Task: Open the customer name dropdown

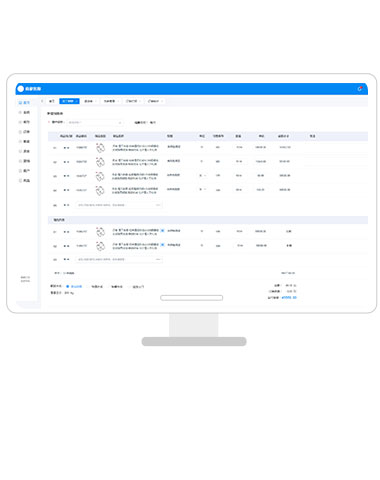Action: pyautogui.click(x=95, y=123)
